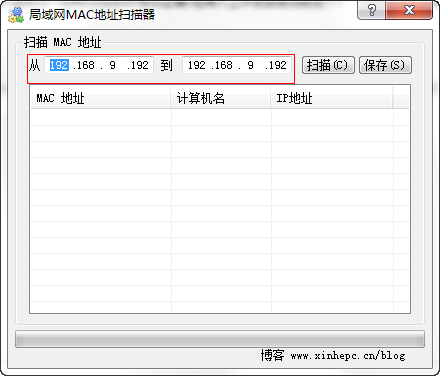Click the 从 label before start IP
This screenshot has width=440, height=376.
(x=34, y=65)
